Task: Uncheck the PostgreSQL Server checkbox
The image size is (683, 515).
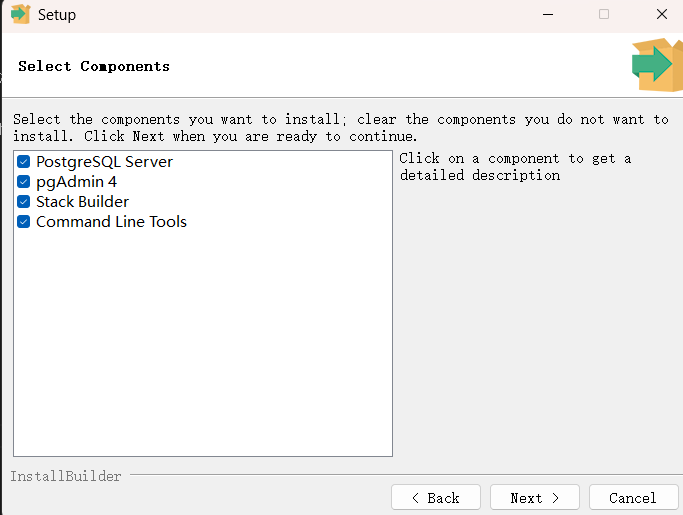Action: pos(24,162)
